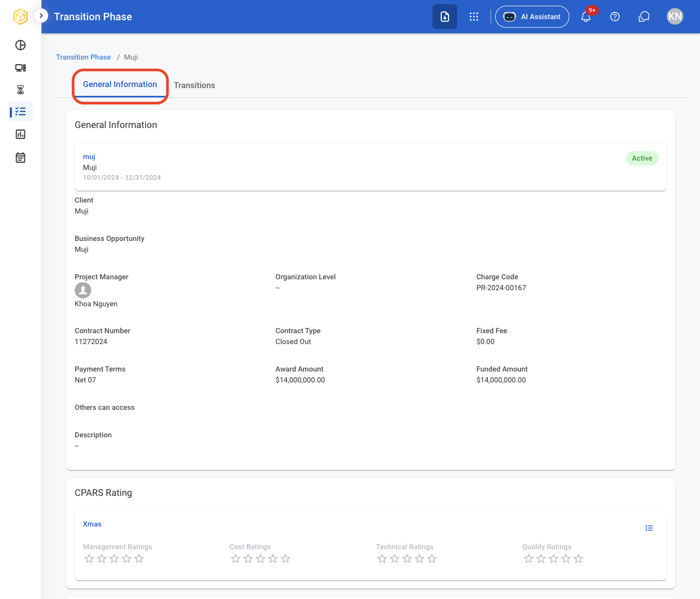Open the calendar sidebar icon
The height and width of the screenshot is (599, 700).
pyautogui.click(x=21, y=158)
